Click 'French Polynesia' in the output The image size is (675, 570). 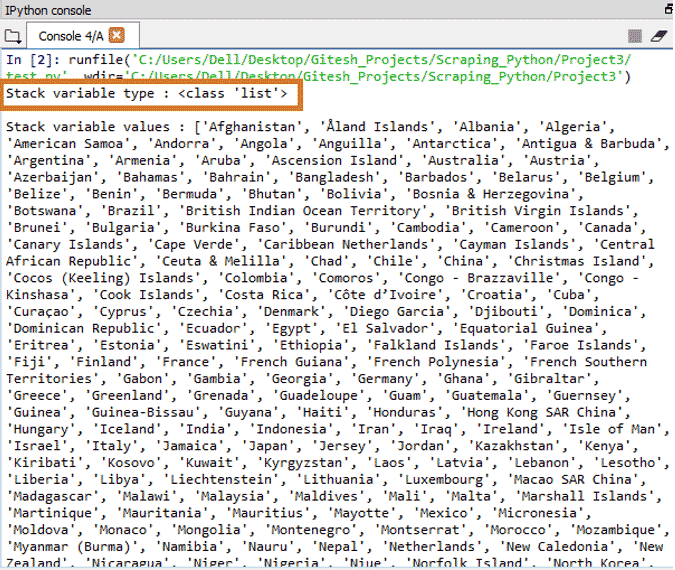tap(436, 362)
